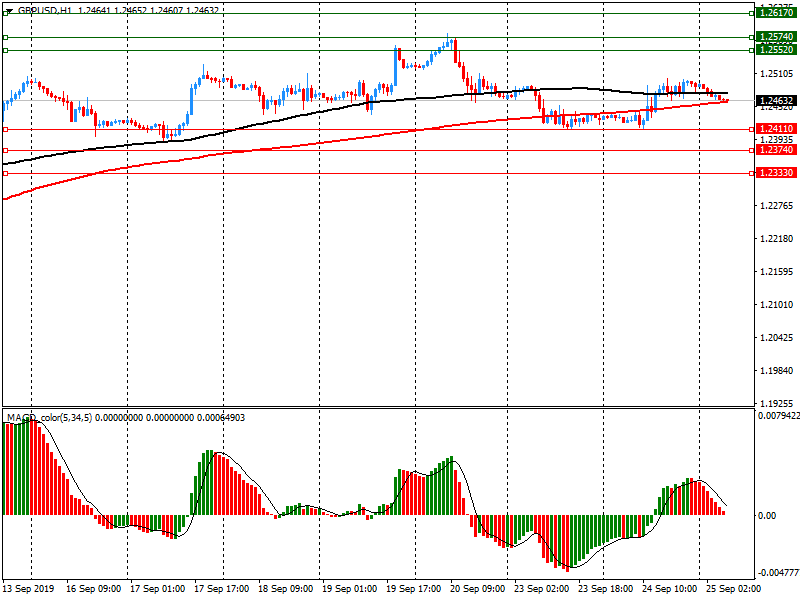Click the 1.22765 value on price axis
This screenshot has width=800, height=600.
tap(777, 206)
